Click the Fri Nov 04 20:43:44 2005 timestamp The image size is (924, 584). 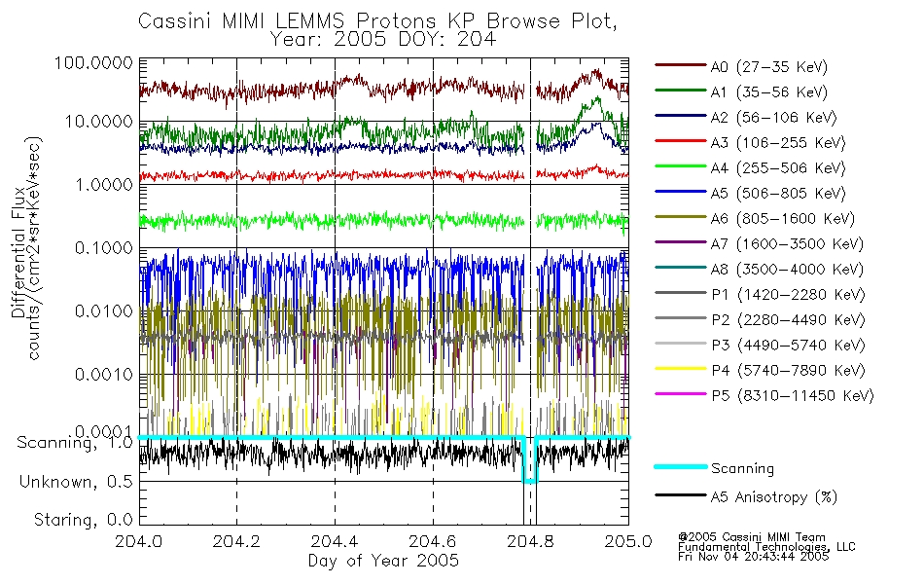753,557
